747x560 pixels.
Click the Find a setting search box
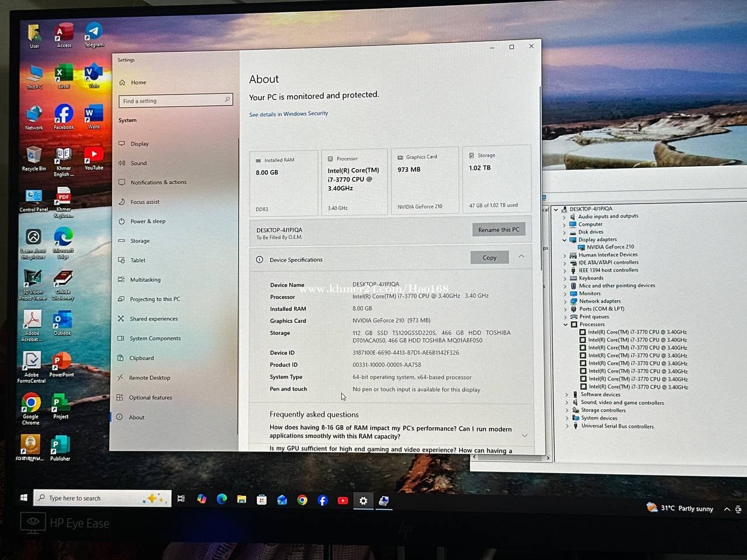175,100
